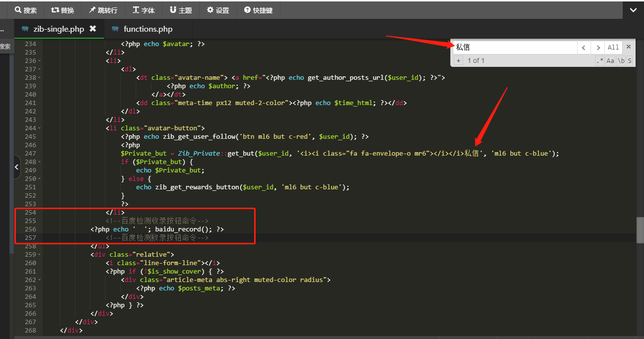The height and width of the screenshot is (339, 644).
Task: Click the All matches button
Action: 613,47
